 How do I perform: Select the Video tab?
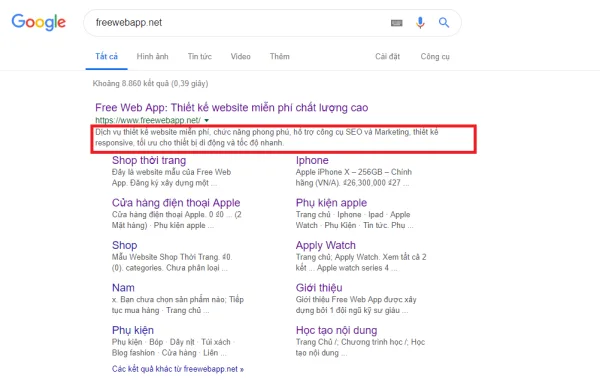tap(240, 57)
